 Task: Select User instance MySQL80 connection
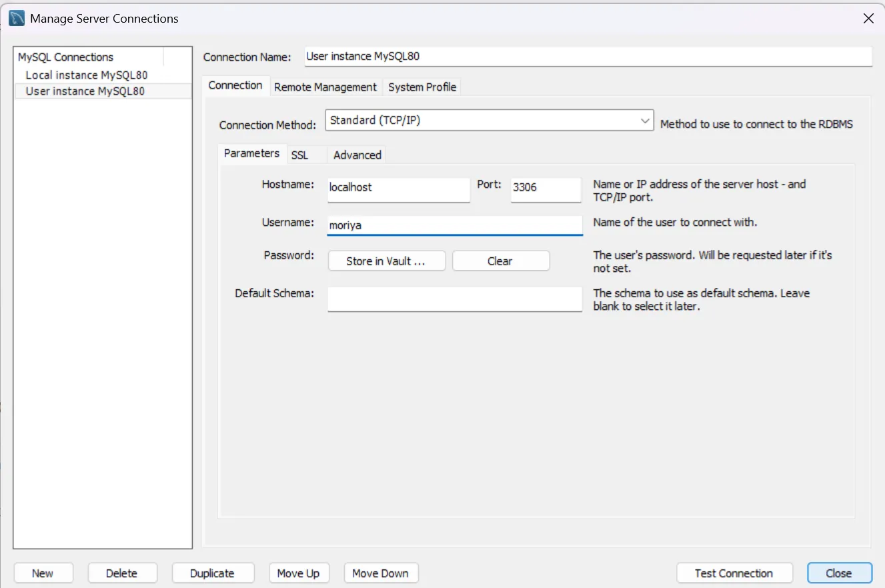click(x=103, y=91)
